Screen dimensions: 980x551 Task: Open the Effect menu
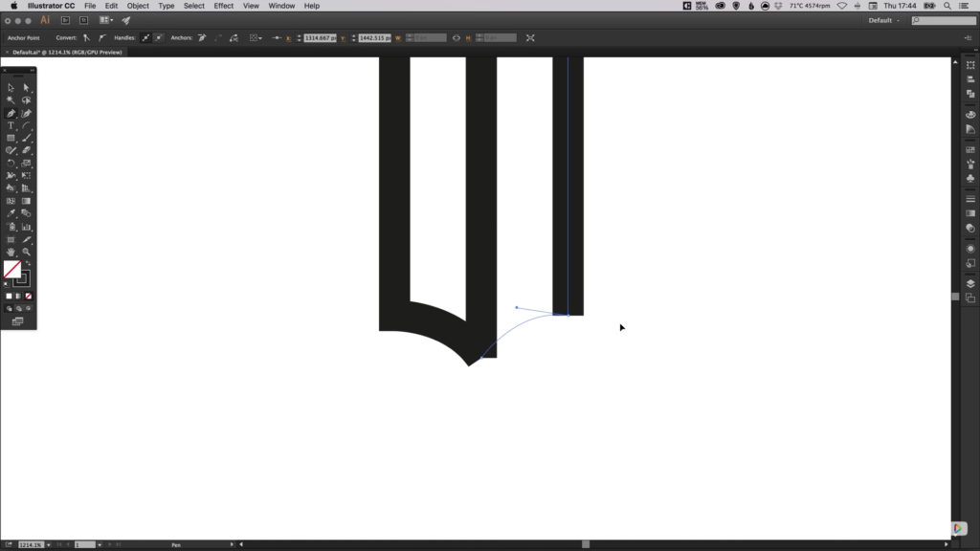tap(223, 6)
